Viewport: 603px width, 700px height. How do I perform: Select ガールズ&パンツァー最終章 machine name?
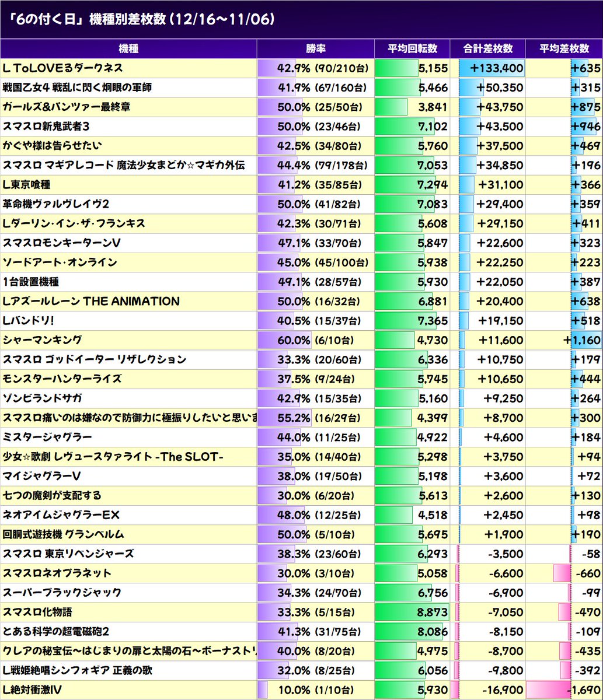(67, 107)
